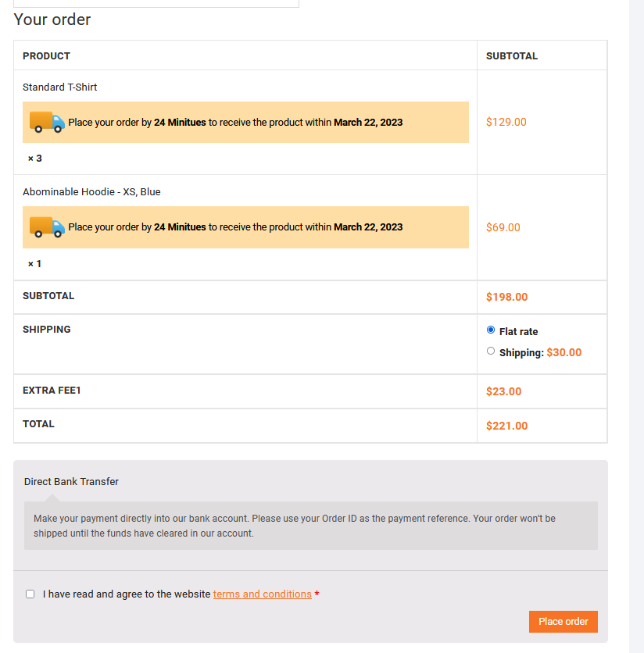Click the Place order button
This screenshot has width=644, height=653.
click(x=563, y=621)
